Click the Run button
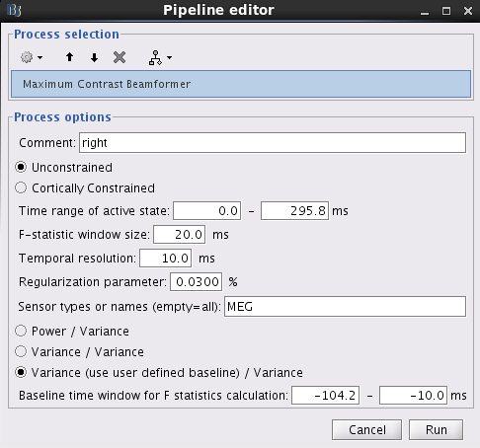Viewport: 480px width, 448px height. click(436, 429)
